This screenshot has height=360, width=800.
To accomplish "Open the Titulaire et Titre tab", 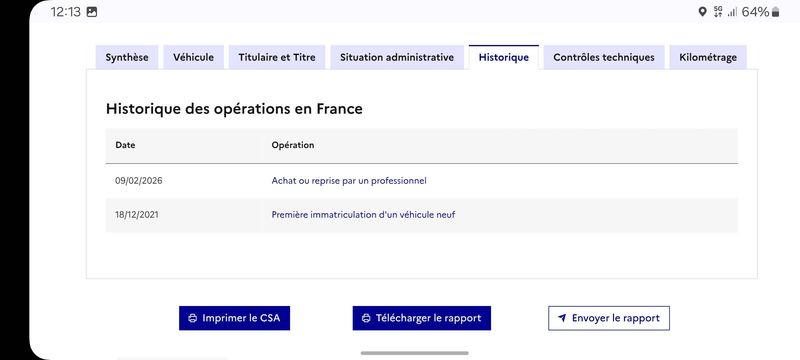I will point(277,57).
